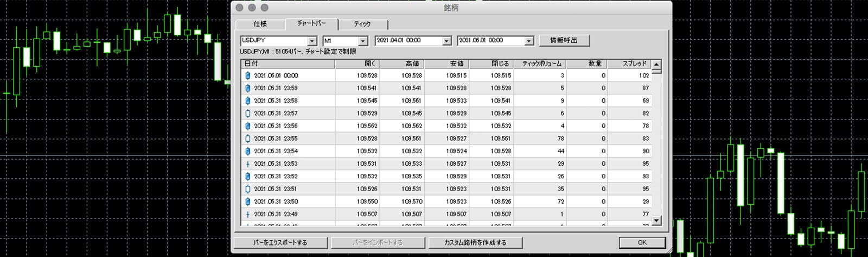Sort by the 閉じる column header
868x257 pixels.
pyautogui.click(x=491, y=64)
